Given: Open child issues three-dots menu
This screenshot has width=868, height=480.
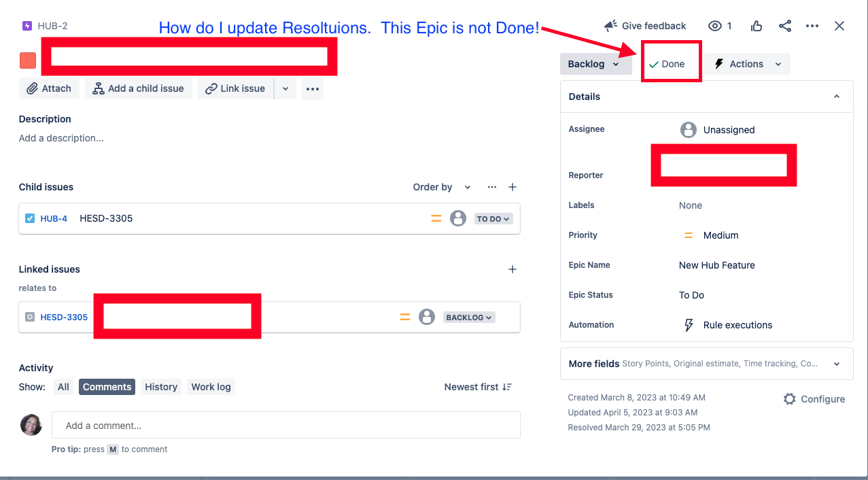Looking at the screenshot, I should pyautogui.click(x=492, y=187).
